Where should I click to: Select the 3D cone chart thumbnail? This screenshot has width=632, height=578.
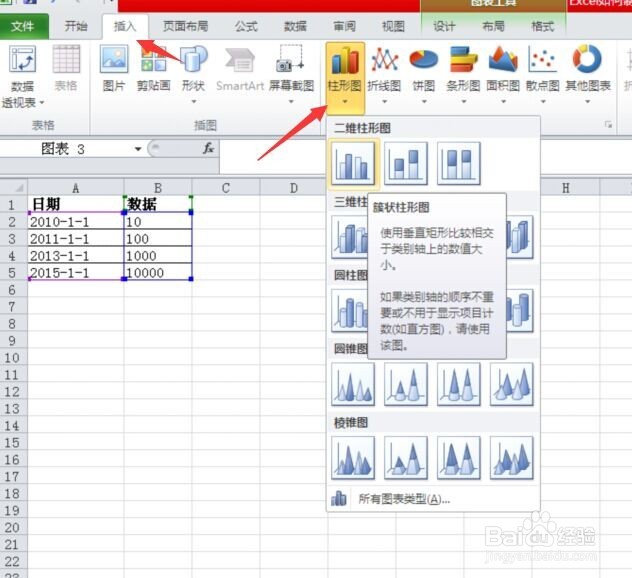pyautogui.click(x=512, y=384)
